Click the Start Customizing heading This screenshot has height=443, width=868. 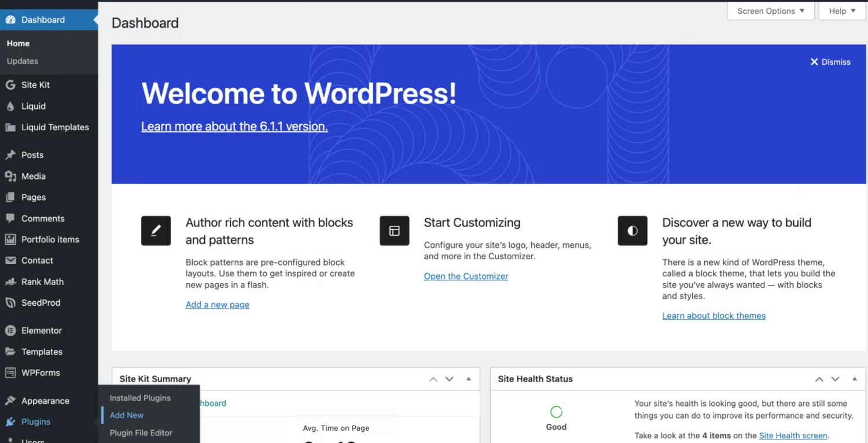(472, 222)
